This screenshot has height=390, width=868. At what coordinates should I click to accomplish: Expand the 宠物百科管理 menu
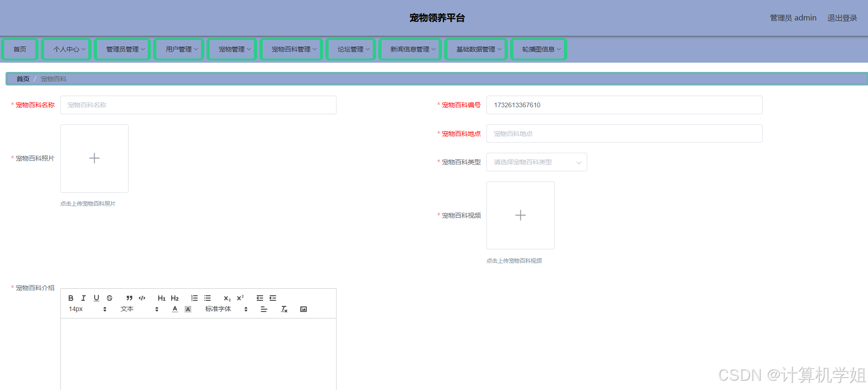(x=291, y=49)
